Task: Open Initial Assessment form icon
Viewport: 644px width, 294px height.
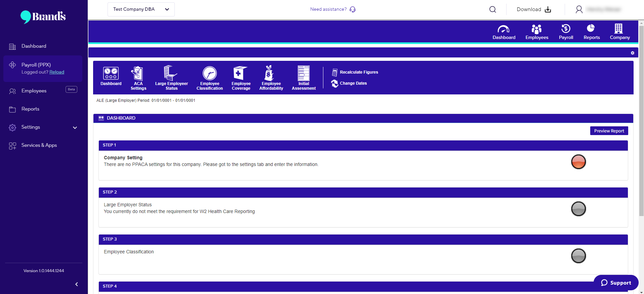Action: point(304,73)
